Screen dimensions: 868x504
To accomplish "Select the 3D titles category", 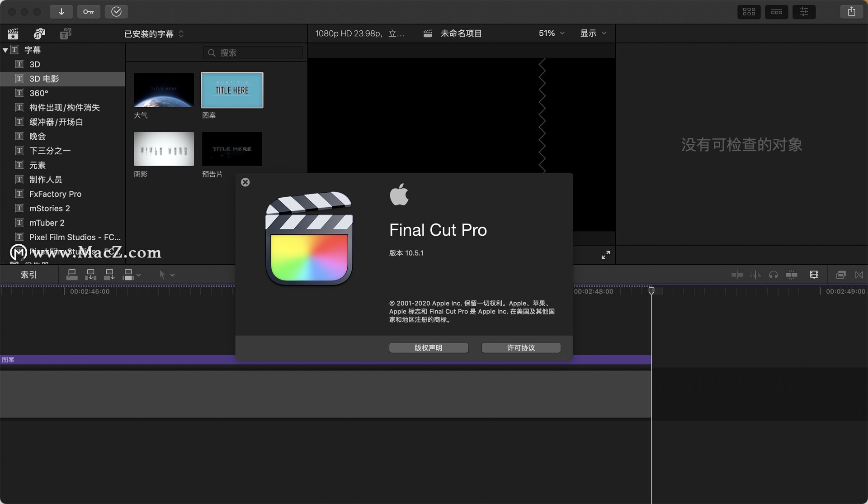I will [x=63, y=64].
